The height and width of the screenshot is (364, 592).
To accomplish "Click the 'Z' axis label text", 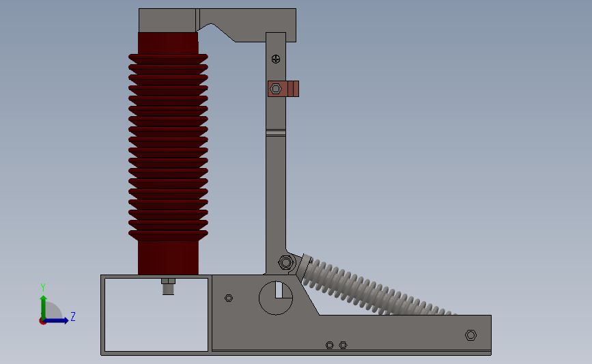I will (x=73, y=316).
